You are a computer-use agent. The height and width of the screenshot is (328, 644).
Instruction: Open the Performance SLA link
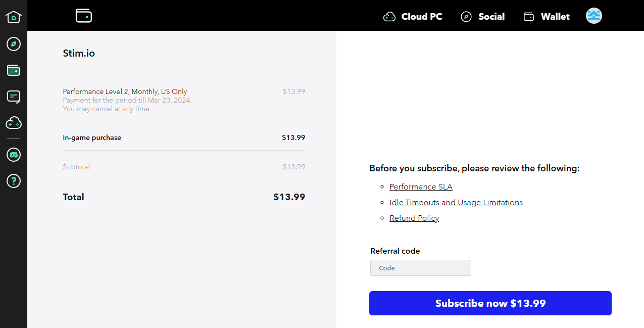point(421,187)
